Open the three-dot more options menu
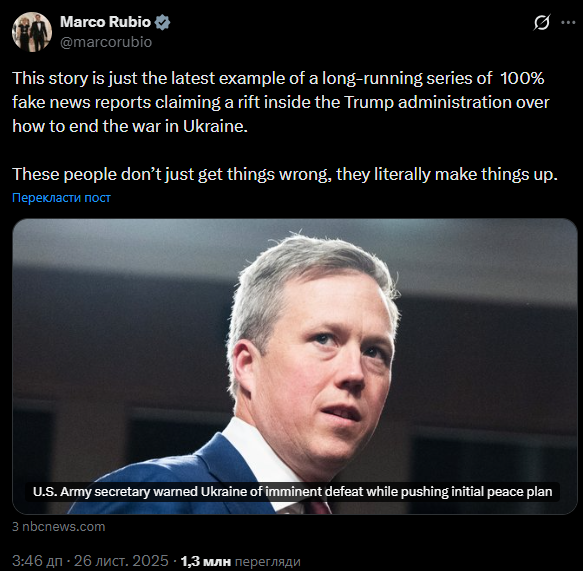The width and height of the screenshot is (583, 571). click(568, 23)
